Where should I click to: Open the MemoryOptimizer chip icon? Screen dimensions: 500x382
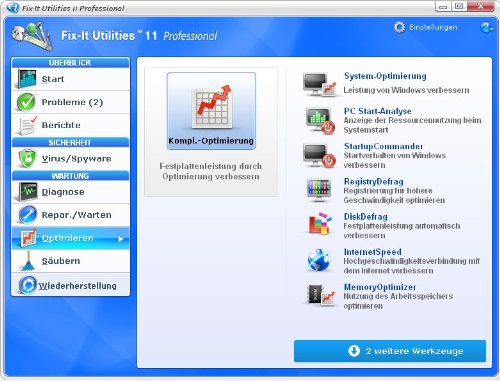coord(320,295)
